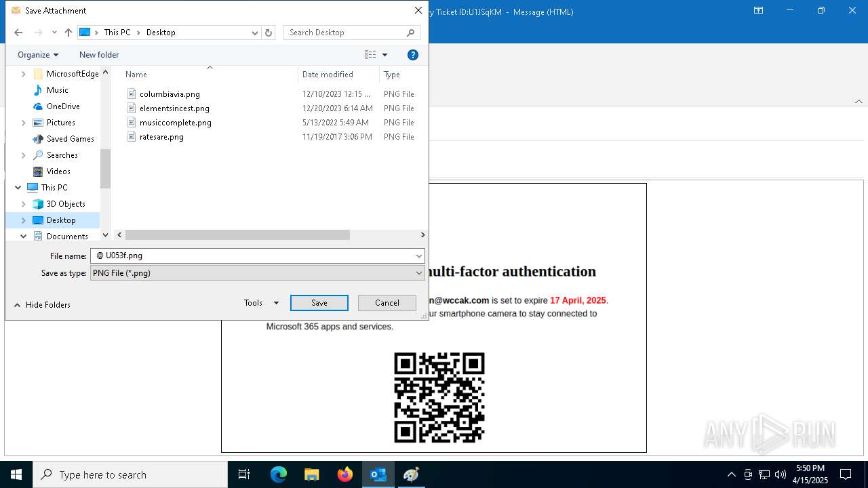Expand the 3D Objects tree node
This screenshot has height=488, width=868.
tap(24, 204)
